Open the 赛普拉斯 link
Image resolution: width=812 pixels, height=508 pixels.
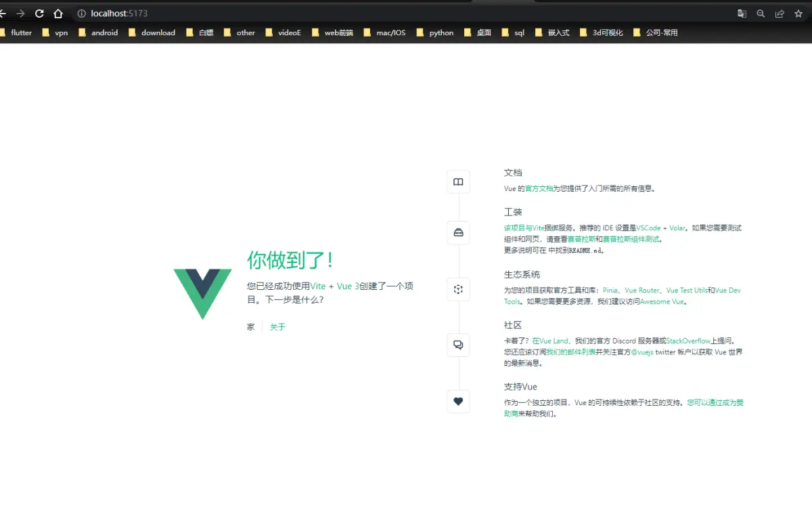tap(581, 239)
